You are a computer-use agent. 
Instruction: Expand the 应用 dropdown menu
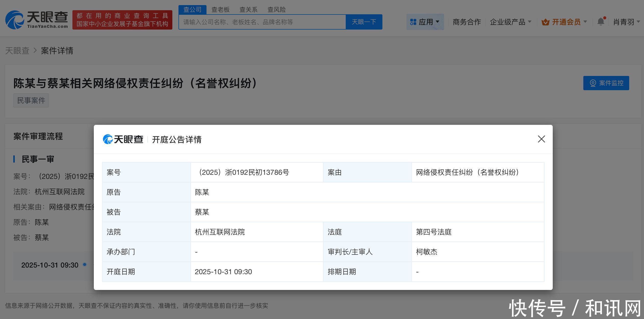click(425, 22)
